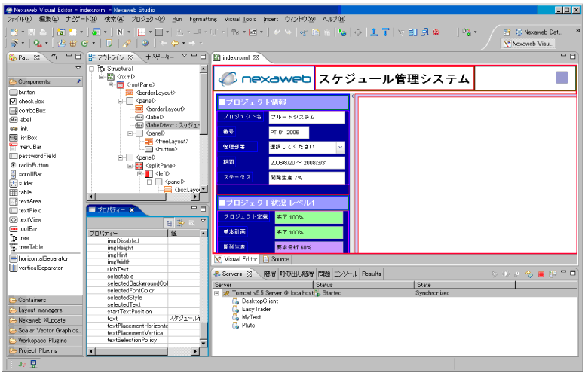
Task: Switch to the ナビゲーター tab
Action: click(160, 57)
